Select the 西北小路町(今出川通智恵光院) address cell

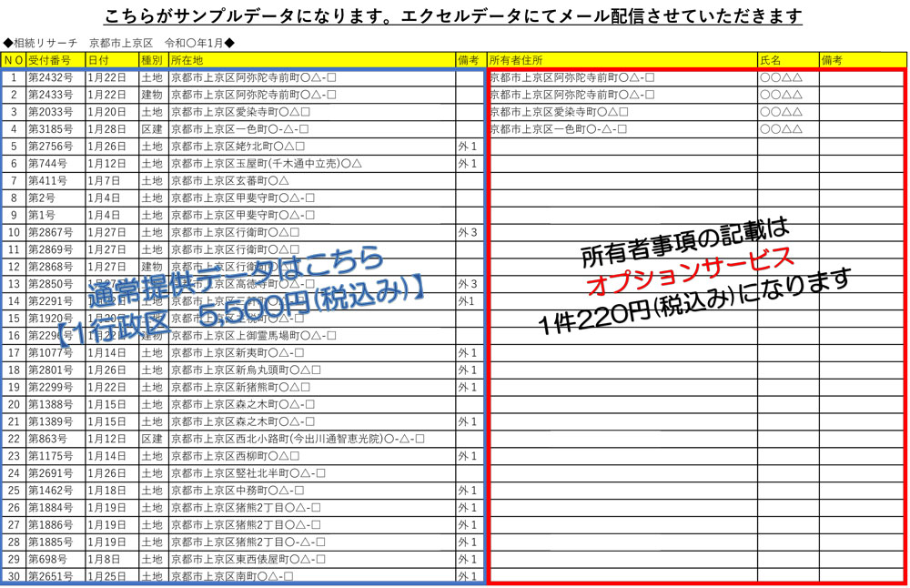(x=311, y=439)
